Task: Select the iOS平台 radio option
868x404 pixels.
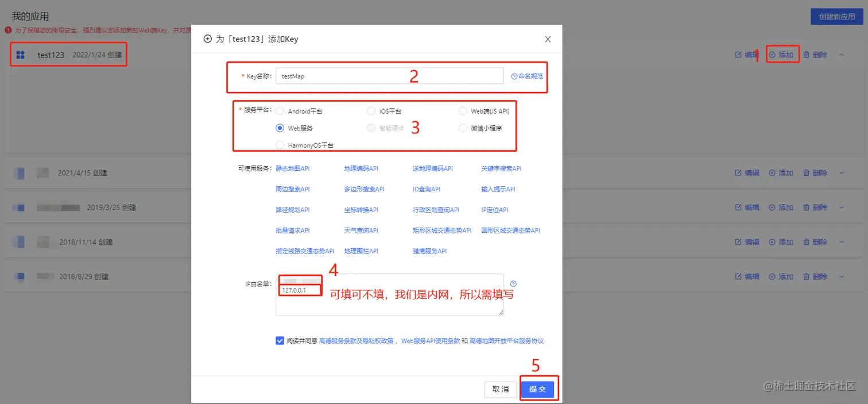Action: (371, 111)
